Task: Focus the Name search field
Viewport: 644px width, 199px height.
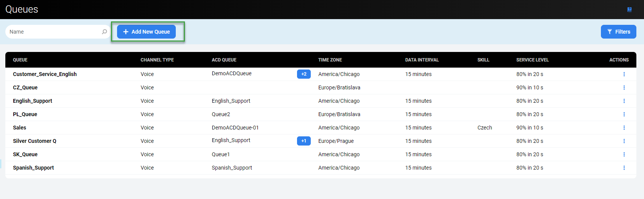Action: (53, 32)
